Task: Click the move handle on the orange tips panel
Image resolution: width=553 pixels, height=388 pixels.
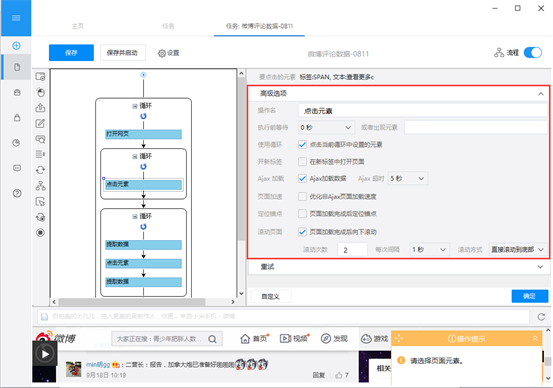Action: point(399,339)
